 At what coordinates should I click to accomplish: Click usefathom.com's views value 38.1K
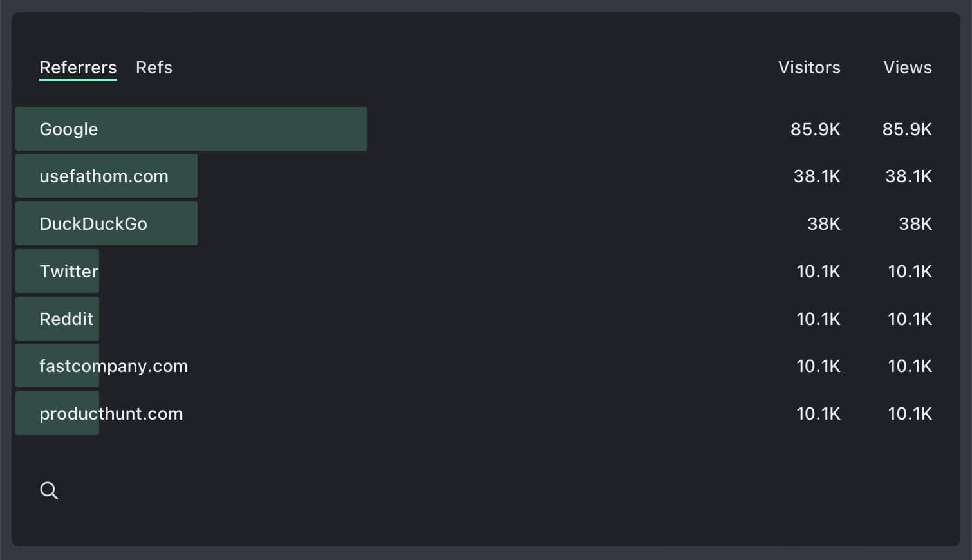pyautogui.click(x=909, y=176)
